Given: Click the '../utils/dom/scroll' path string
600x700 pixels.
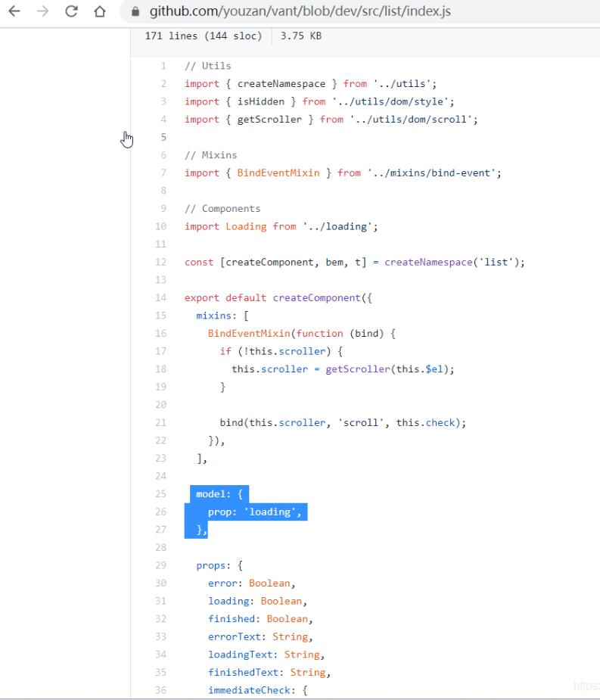Looking at the screenshot, I should (411, 120).
